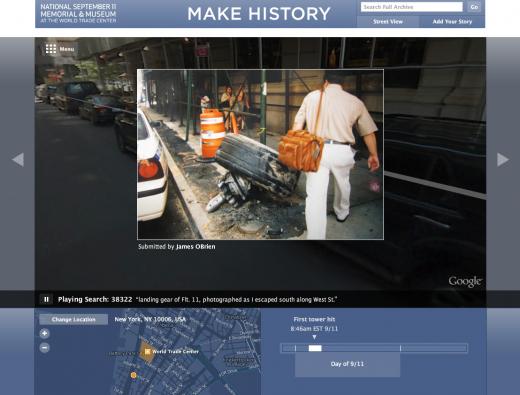Click the Google logo on street view
520x395 pixels.
[x=465, y=282]
